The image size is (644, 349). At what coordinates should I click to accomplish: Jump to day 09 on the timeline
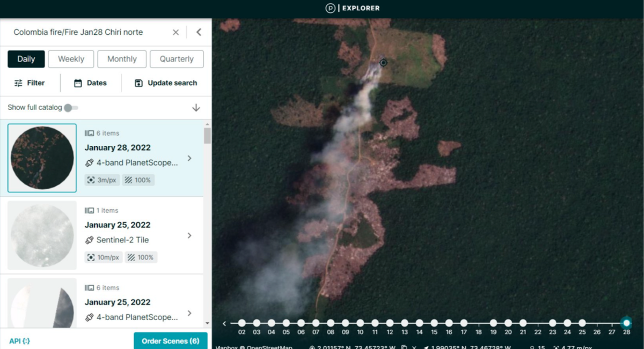[345, 323]
